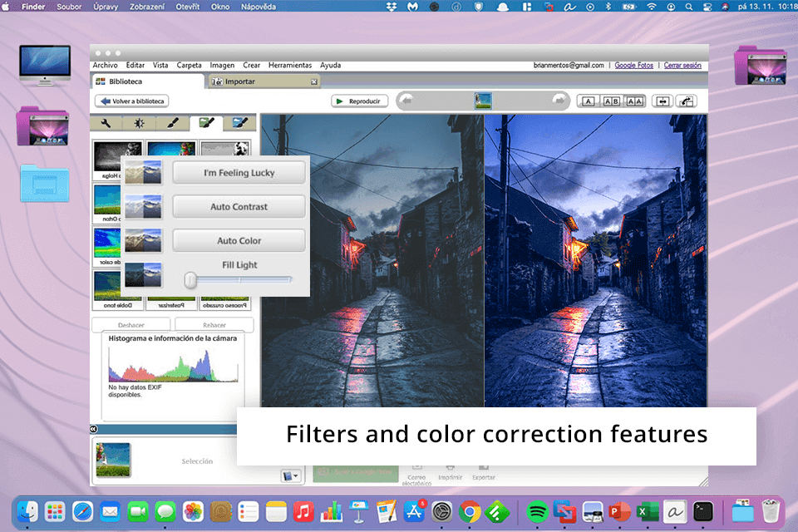Viewport: 798px width, 532px height.
Task: Open the Google Fotos link
Action: [x=633, y=65]
